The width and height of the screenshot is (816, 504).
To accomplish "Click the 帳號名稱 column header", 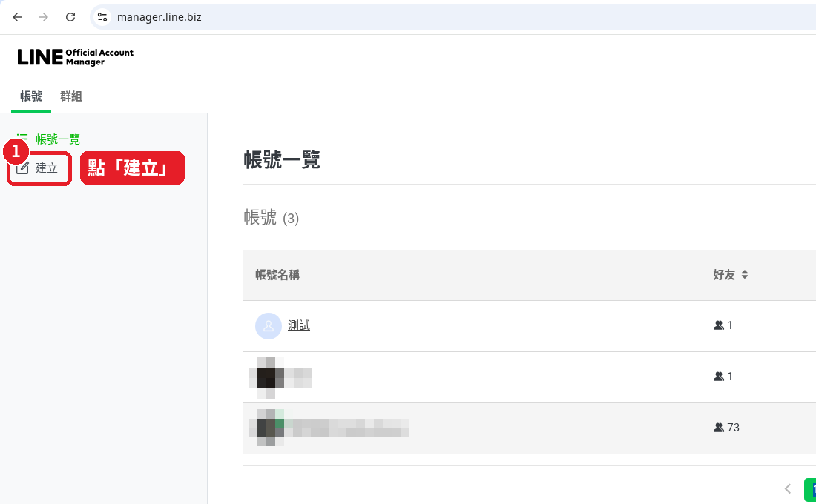I will click(x=277, y=275).
